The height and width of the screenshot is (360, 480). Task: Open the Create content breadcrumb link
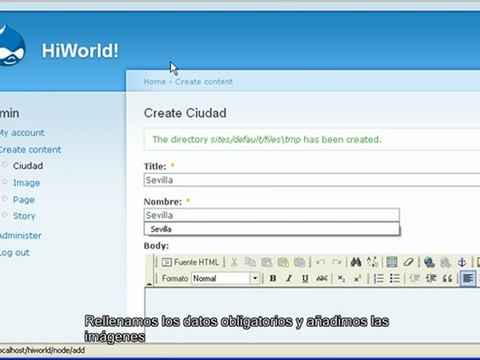(204, 82)
